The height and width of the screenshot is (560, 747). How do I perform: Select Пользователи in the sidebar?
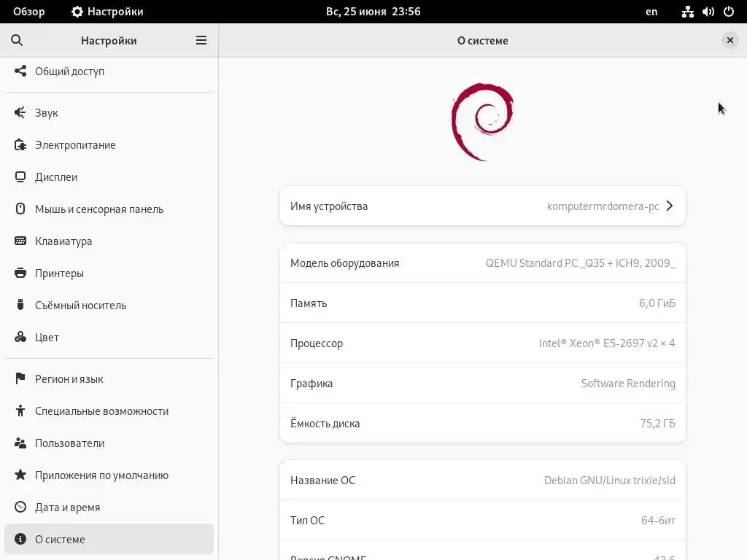[x=109, y=443]
